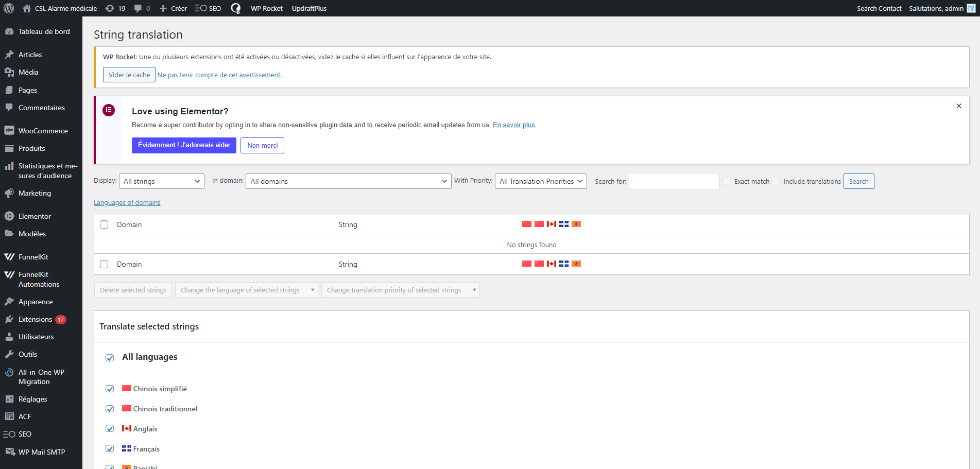Dismiss the Elementor notice with the X

pyautogui.click(x=958, y=106)
